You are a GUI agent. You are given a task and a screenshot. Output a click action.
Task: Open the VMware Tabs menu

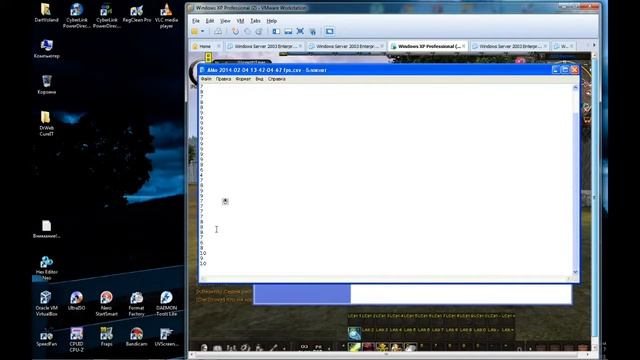(x=256, y=21)
